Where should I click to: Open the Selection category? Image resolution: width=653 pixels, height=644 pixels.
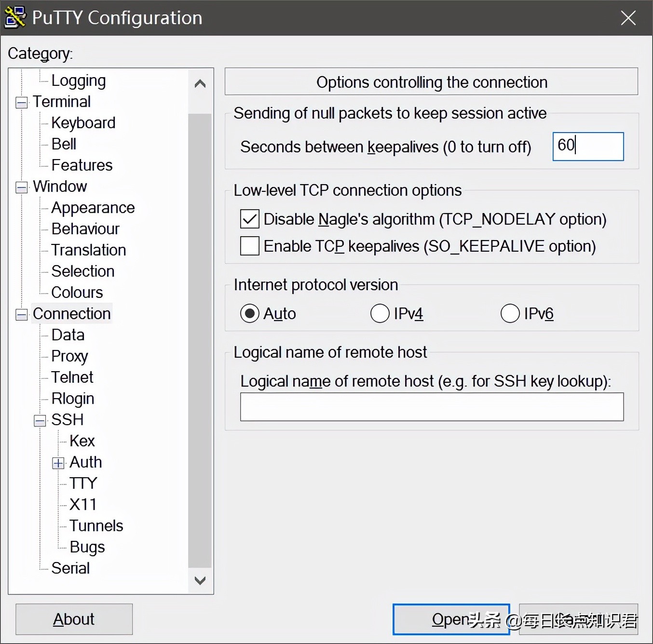pos(83,271)
